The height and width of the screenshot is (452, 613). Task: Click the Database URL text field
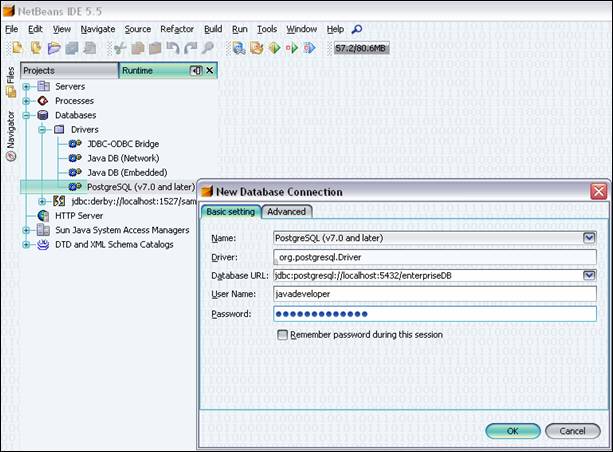pyautogui.click(x=428, y=275)
